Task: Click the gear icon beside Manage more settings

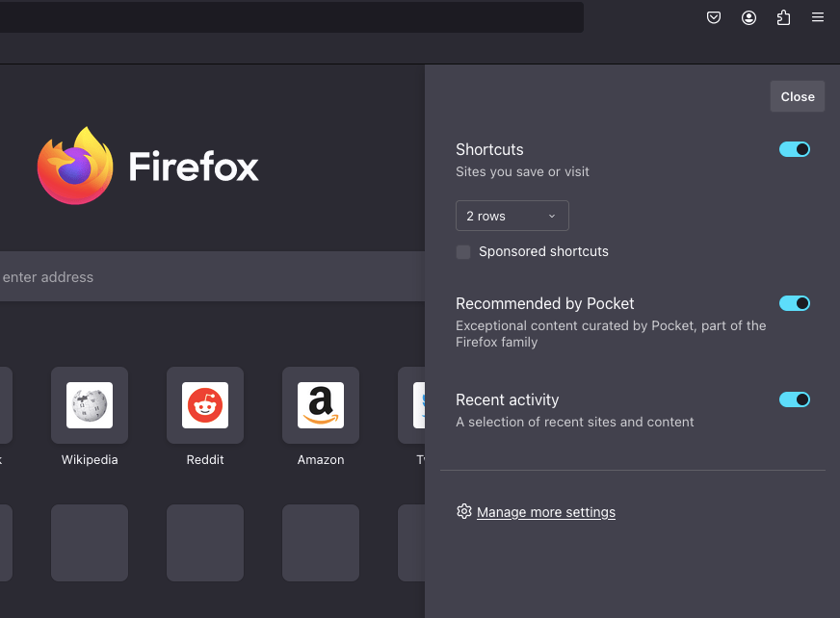Action: point(464,511)
